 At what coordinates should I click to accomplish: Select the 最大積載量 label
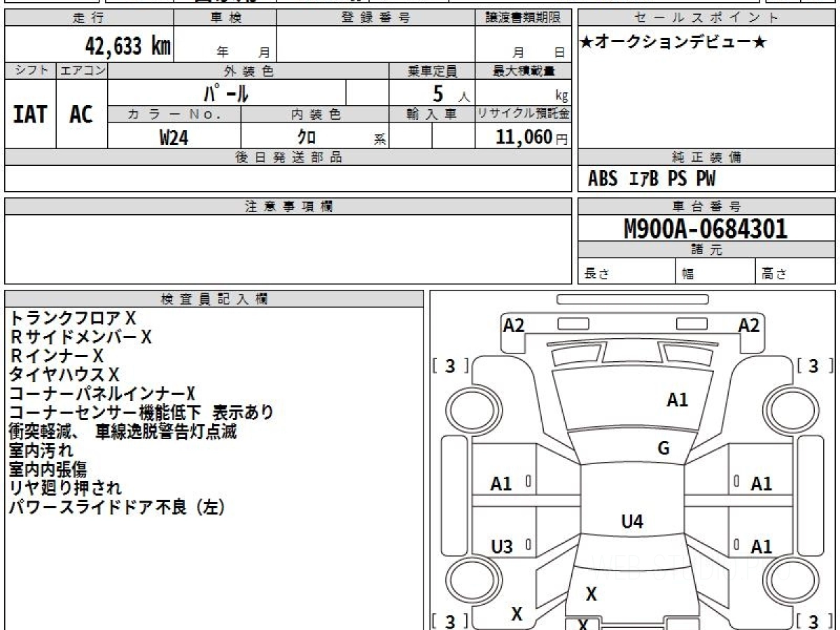pos(523,71)
